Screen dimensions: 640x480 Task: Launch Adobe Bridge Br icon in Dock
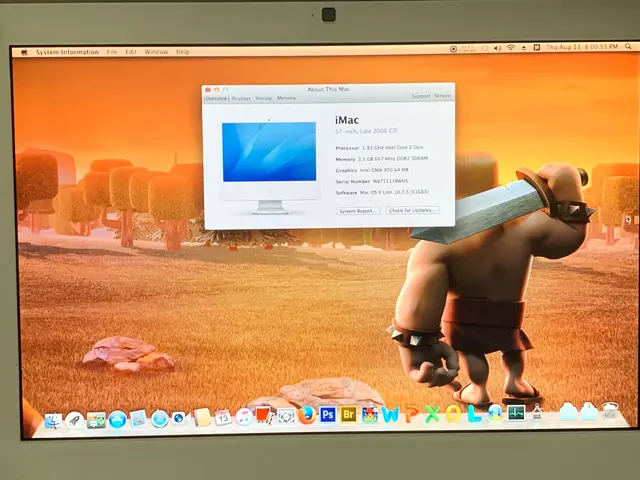(x=349, y=415)
